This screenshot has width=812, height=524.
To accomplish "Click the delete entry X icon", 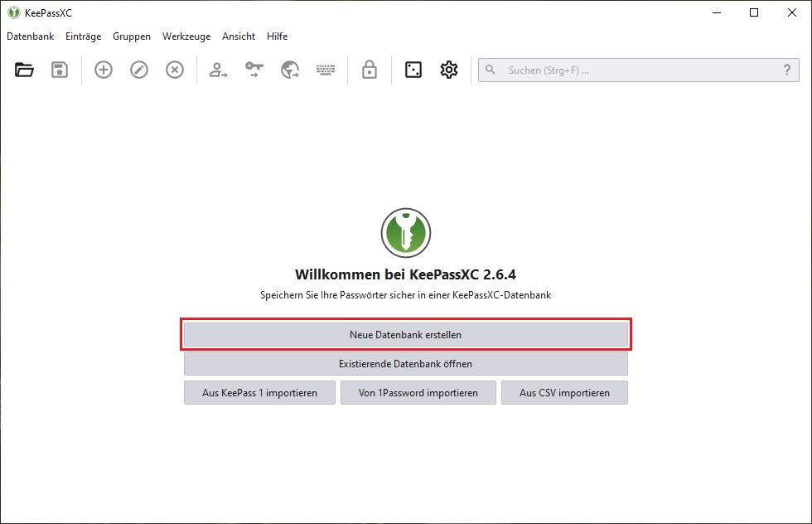I will (175, 70).
